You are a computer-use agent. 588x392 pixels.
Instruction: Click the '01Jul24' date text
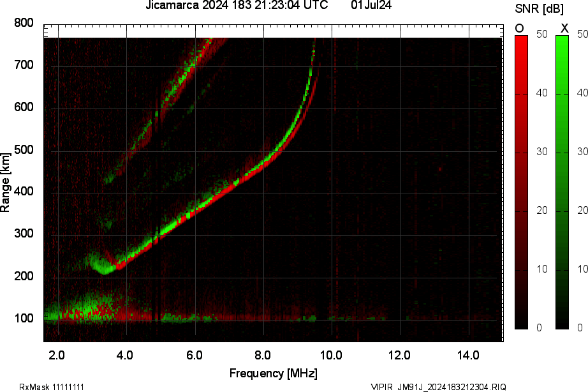point(371,6)
